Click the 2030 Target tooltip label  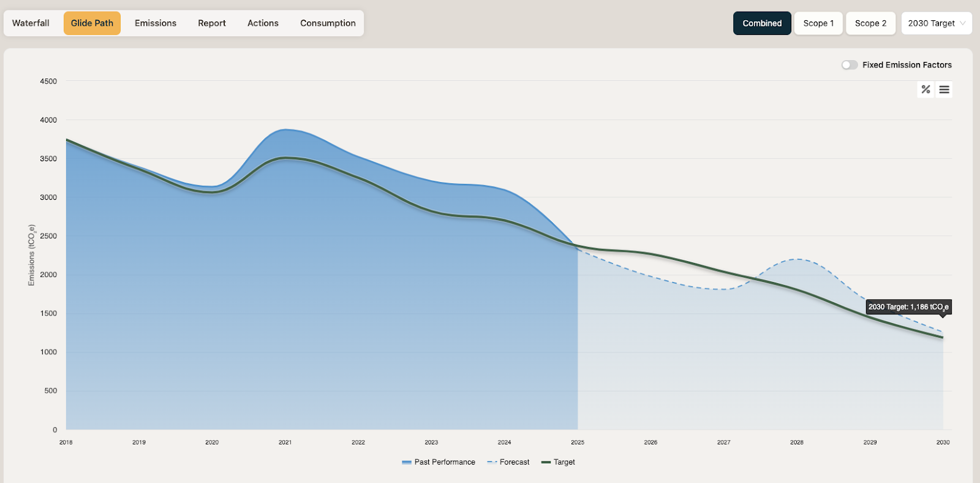(908, 307)
